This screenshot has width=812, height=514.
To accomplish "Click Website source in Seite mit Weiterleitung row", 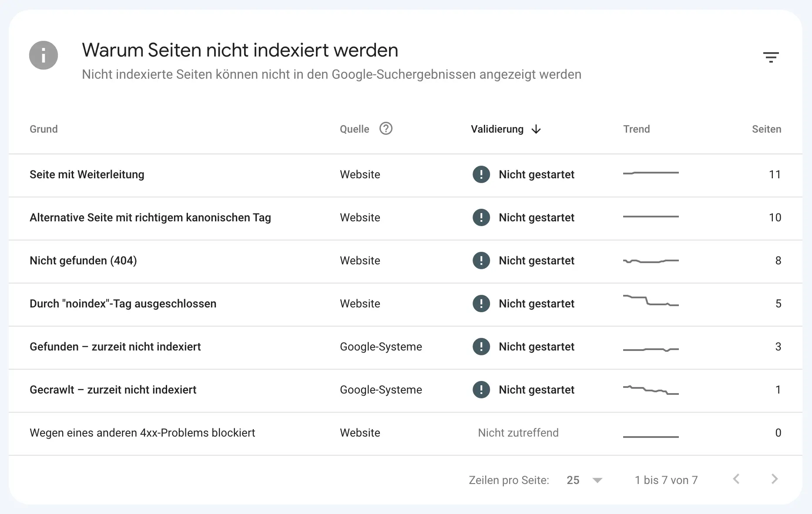I will click(360, 174).
